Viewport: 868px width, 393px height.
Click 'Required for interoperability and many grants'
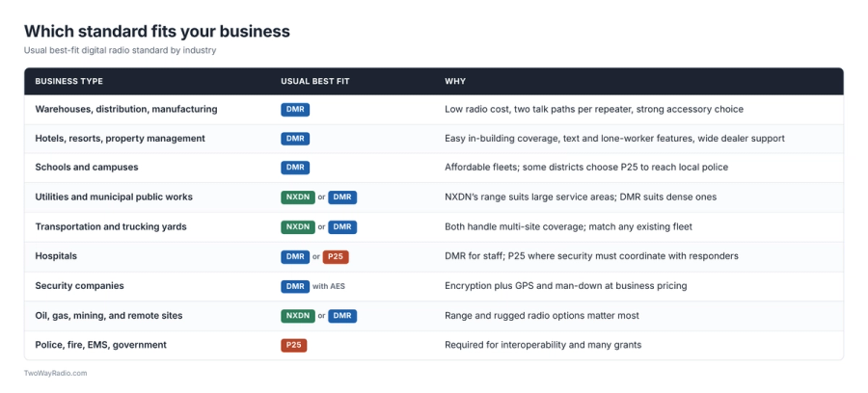tap(543, 346)
